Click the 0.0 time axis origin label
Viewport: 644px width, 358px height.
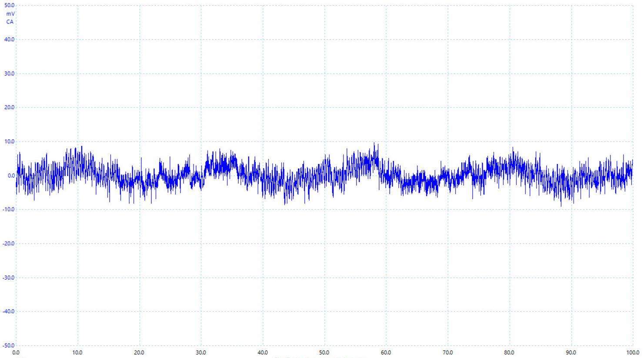click(x=16, y=353)
